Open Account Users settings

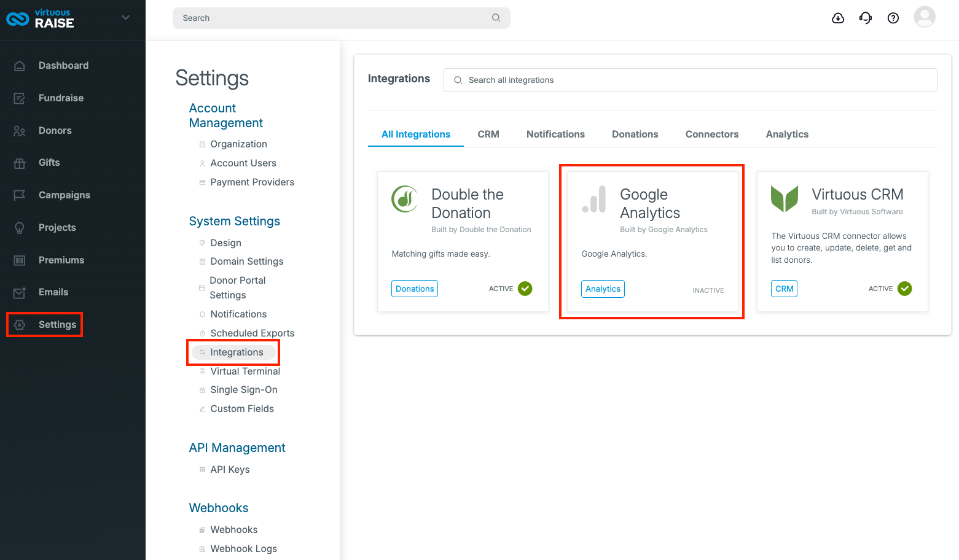click(243, 163)
